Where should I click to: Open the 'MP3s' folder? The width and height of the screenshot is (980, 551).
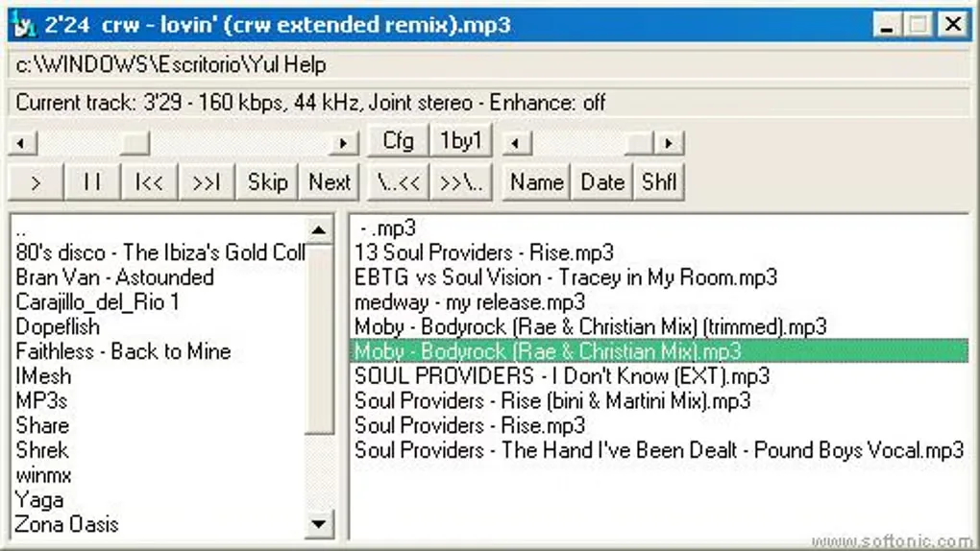coord(41,401)
